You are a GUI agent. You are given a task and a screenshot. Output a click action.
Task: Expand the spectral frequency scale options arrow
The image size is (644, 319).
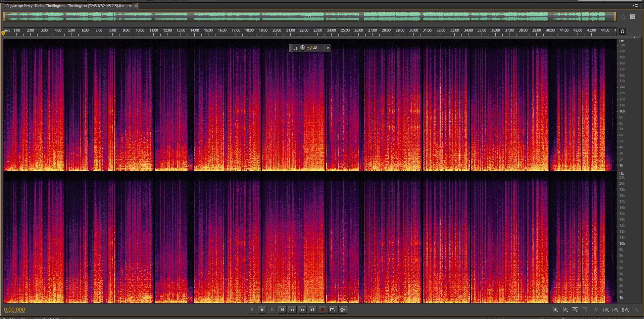(x=634, y=38)
